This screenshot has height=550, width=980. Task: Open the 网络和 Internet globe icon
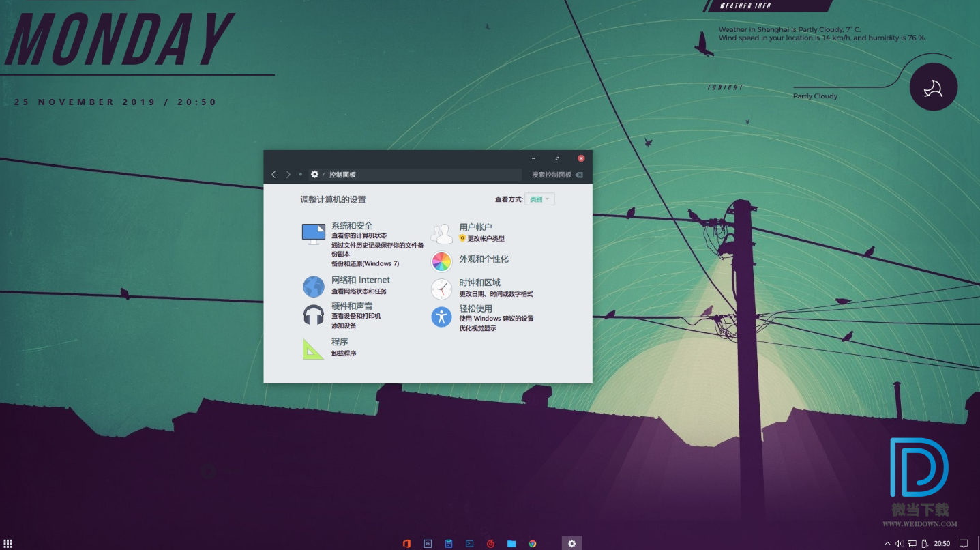click(313, 286)
